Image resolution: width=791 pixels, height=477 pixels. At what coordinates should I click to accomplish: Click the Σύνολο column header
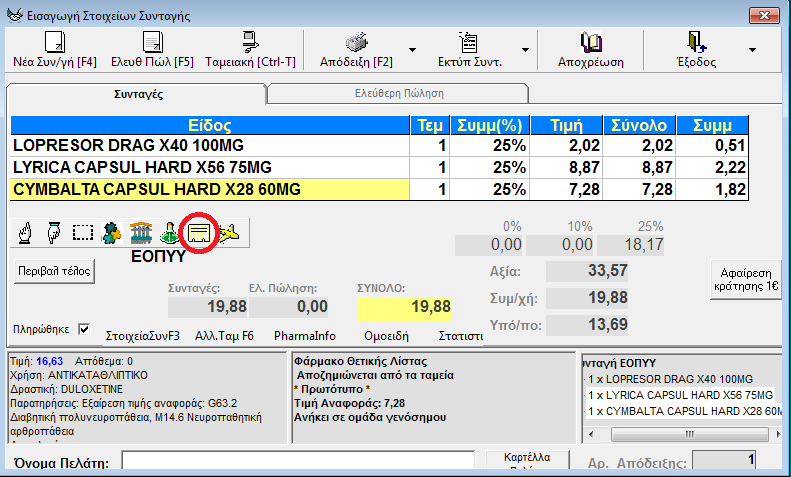point(639,125)
